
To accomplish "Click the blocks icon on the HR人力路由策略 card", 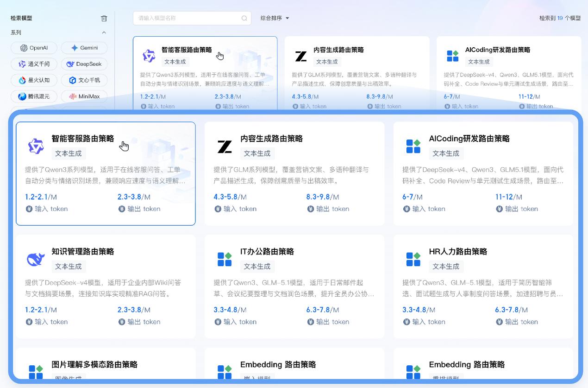I will [x=413, y=259].
